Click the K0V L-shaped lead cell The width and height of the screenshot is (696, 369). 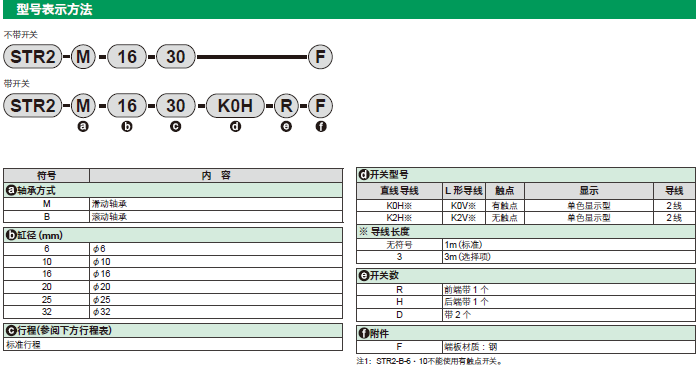pyautogui.click(x=463, y=206)
